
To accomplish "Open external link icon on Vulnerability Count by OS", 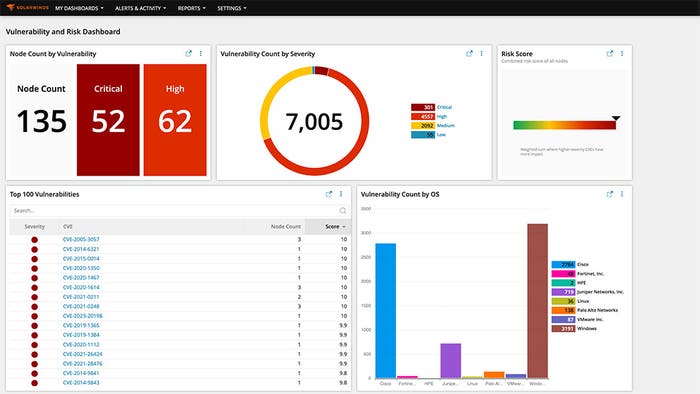I will click(610, 194).
